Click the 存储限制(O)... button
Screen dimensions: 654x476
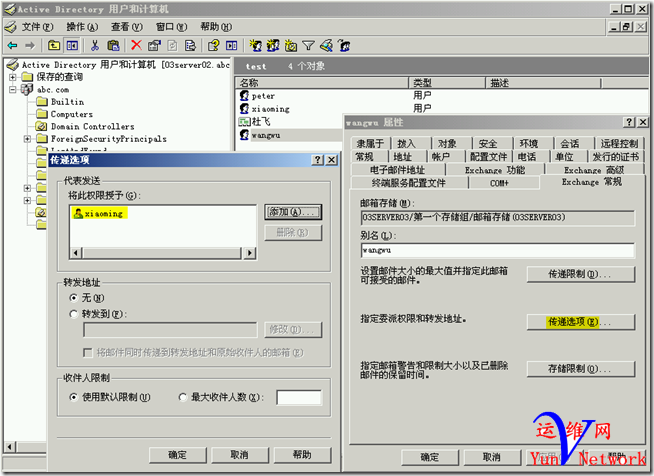coord(581,369)
